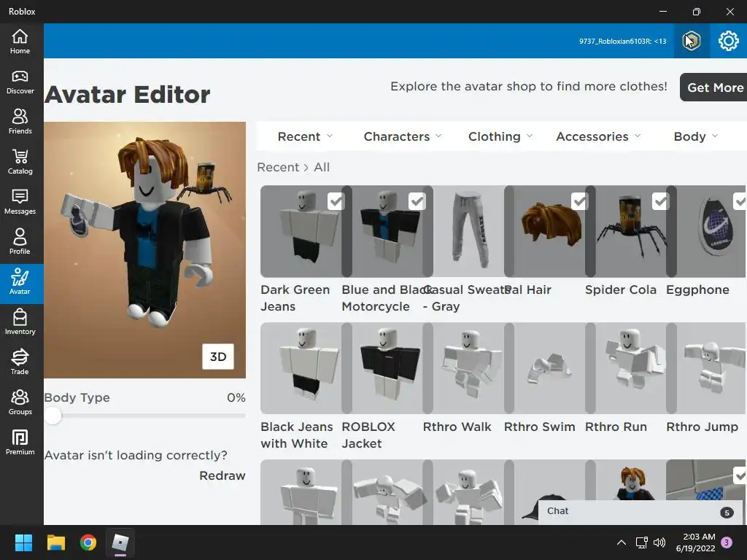Expand the Recent dropdown
This screenshot has width=747, height=560.
click(x=306, y=136)
